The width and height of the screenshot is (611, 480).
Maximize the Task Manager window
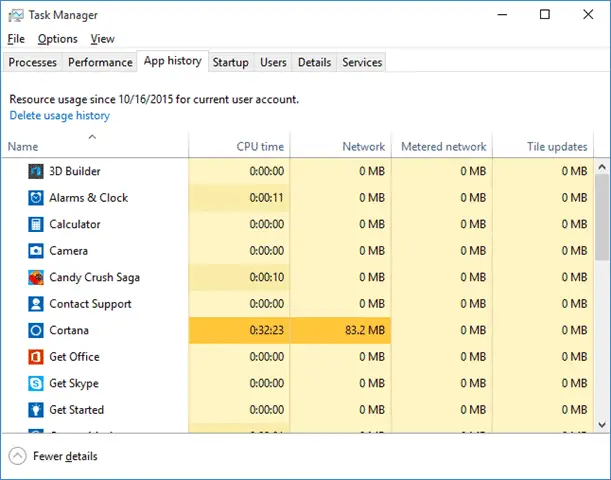point(545,15)
